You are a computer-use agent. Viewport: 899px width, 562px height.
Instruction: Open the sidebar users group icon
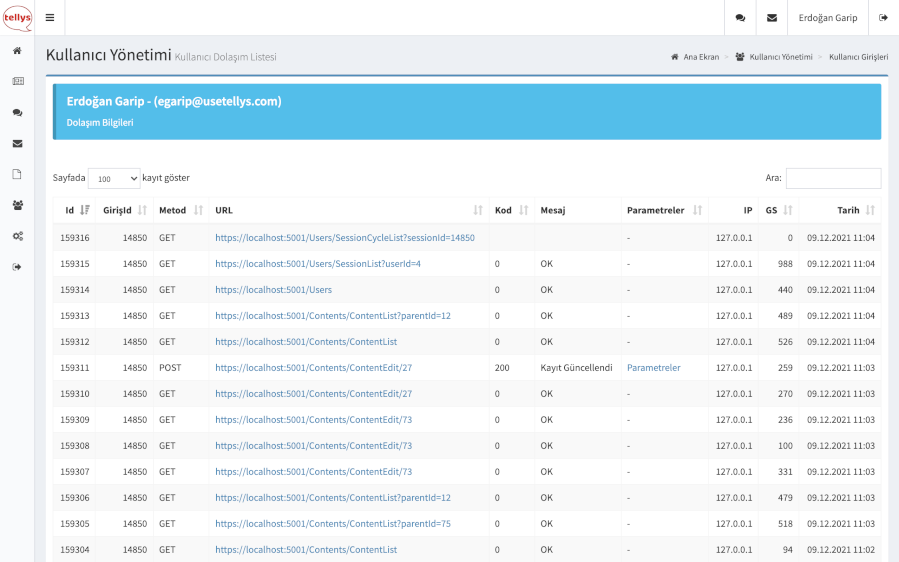click(x=17, y=205)
